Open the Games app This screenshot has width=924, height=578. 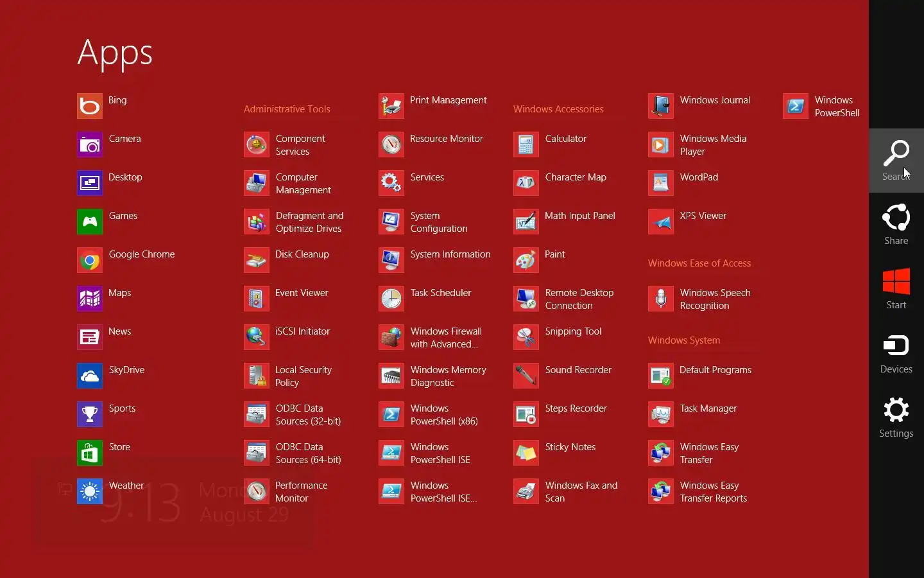pos(90,222)
